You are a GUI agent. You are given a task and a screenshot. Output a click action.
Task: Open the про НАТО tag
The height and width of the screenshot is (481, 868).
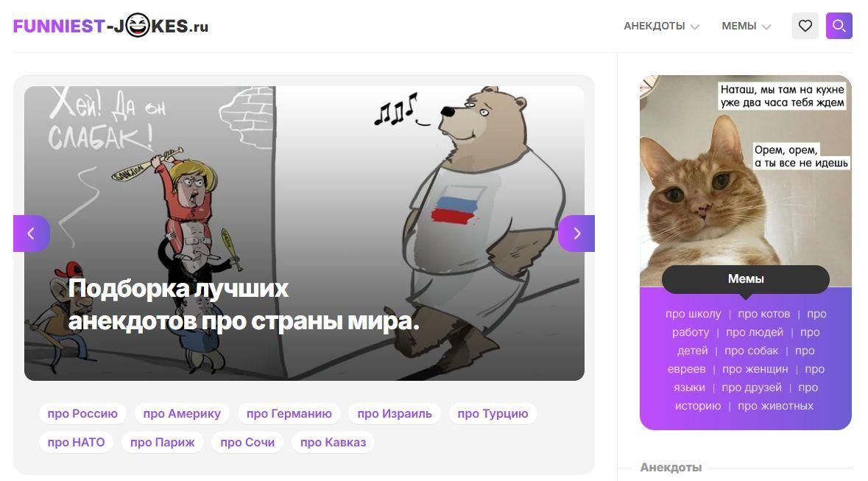[77, 442]
